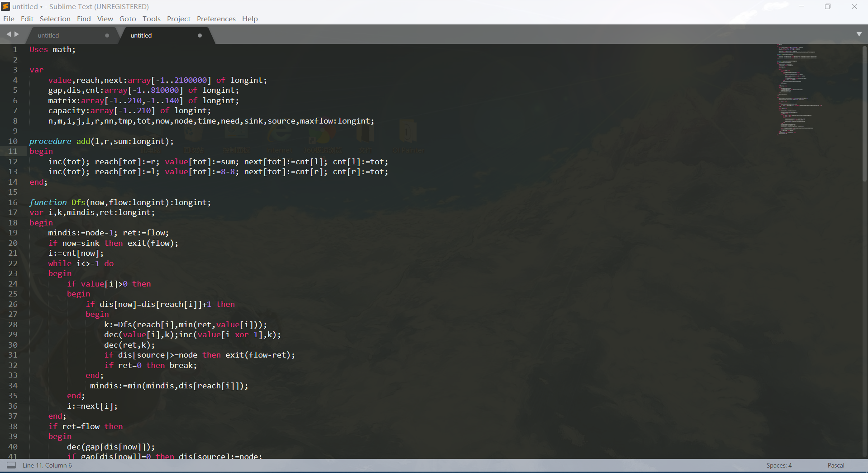Change indentation via "Spaces: 4"
The width and height of the screenshot is (868, 473).
[779, 465]
